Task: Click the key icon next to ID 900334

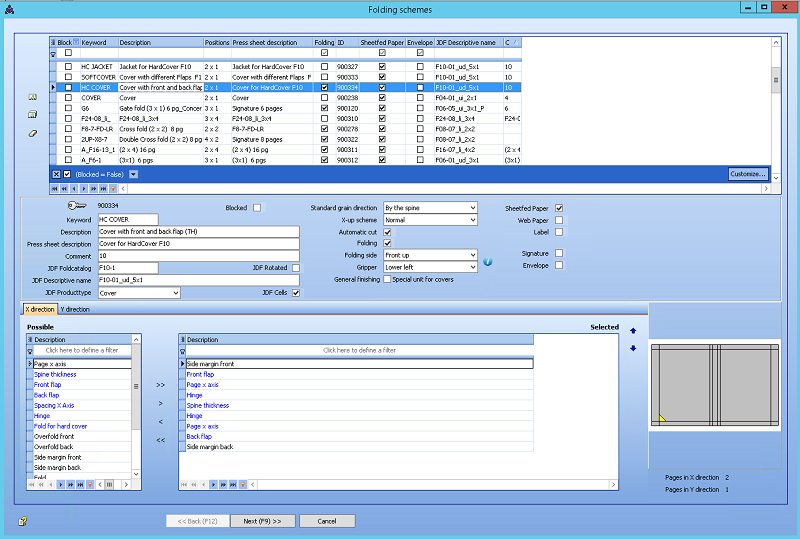Action: (77, 205)
